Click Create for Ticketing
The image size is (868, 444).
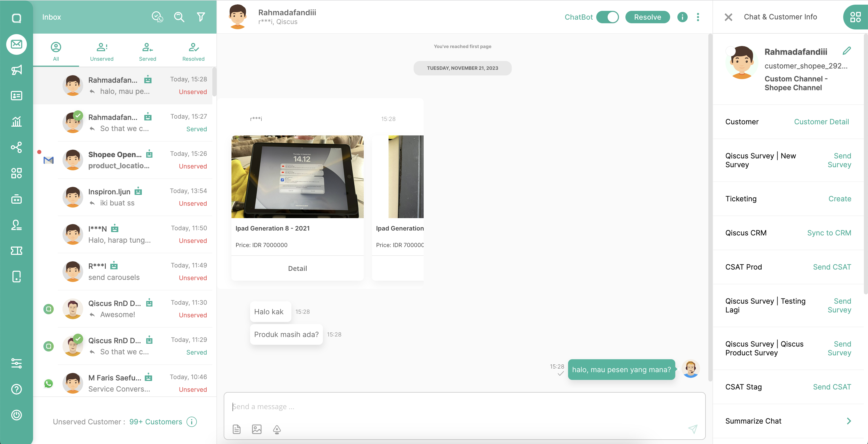pyautogui.click(x=840, y=198)
